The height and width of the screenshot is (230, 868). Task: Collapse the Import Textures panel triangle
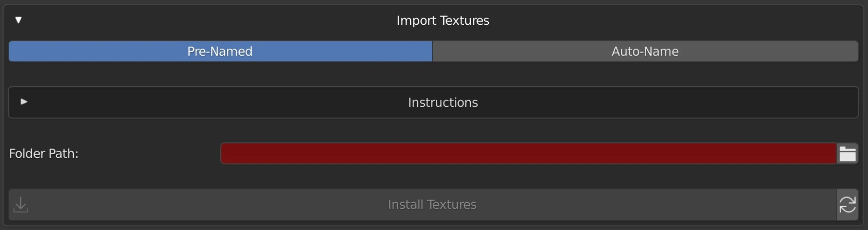[x=19, y=20]
